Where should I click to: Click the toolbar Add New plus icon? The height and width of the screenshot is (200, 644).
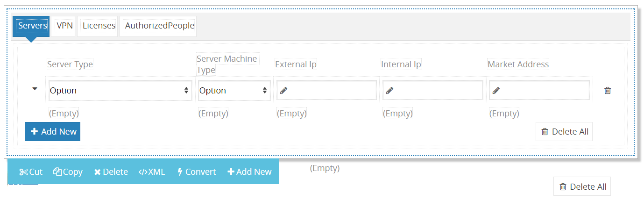click(231, 172)
